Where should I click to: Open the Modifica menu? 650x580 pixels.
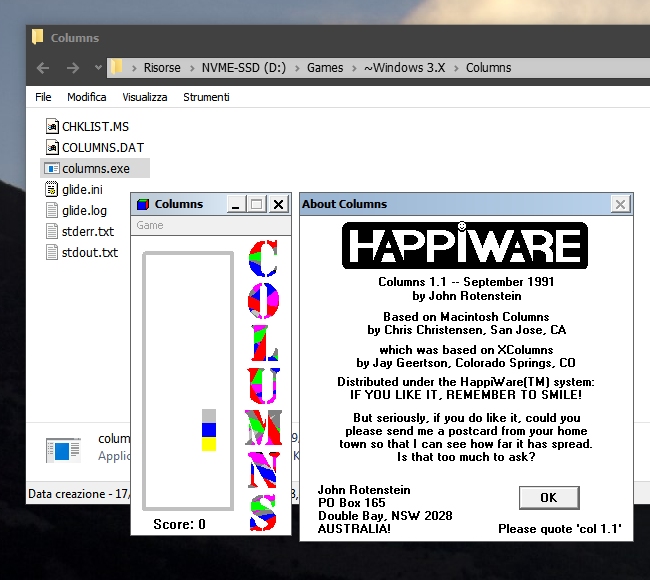(87, 97)
